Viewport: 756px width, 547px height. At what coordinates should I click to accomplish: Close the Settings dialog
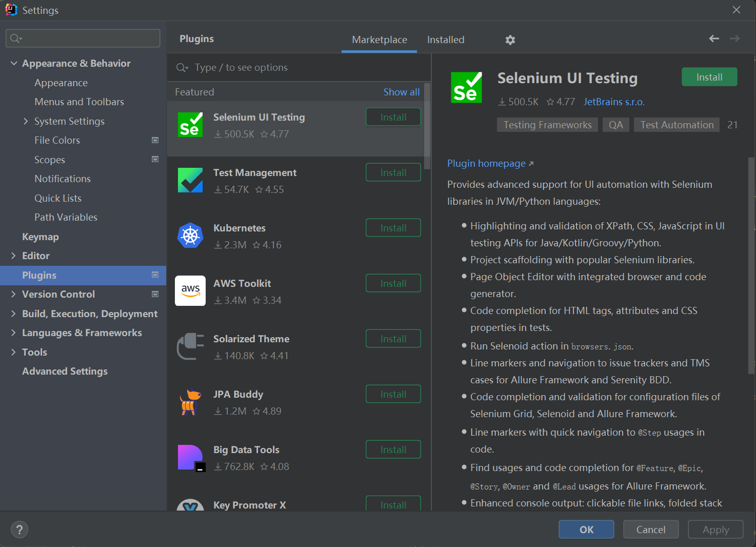click(737, 10)
